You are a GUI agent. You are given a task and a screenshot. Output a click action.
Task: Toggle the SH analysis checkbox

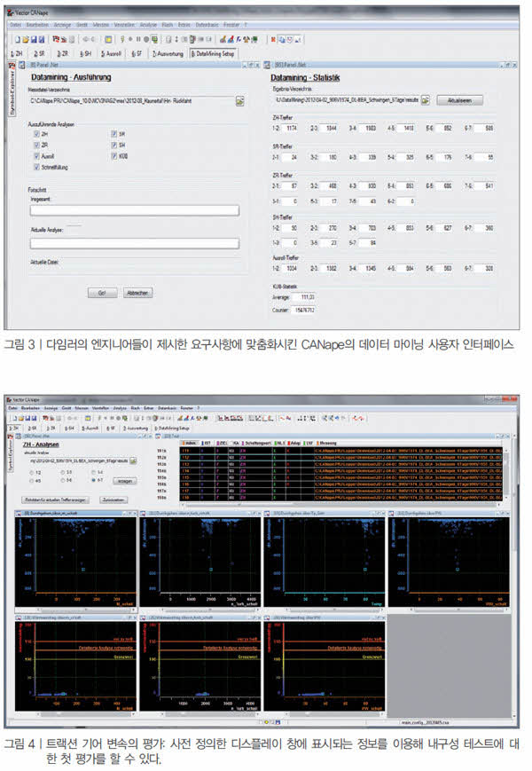114,145
